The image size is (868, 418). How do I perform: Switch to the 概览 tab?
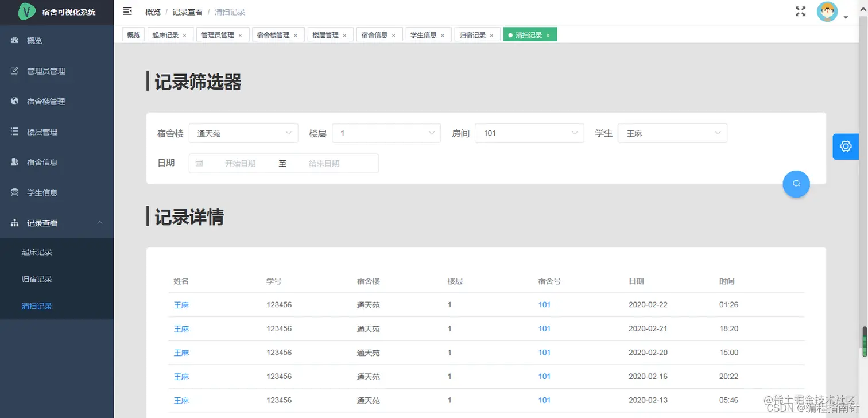pyautogui.click(x=133, y=35)
